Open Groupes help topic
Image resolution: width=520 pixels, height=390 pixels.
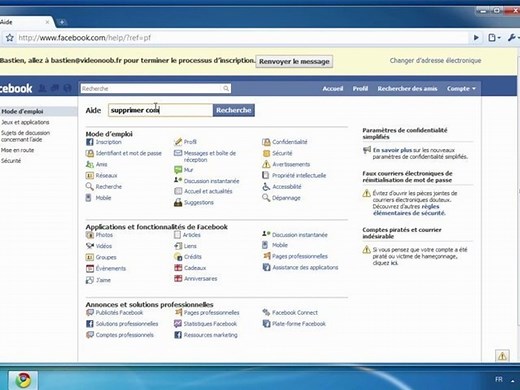(x=106, y=257)
